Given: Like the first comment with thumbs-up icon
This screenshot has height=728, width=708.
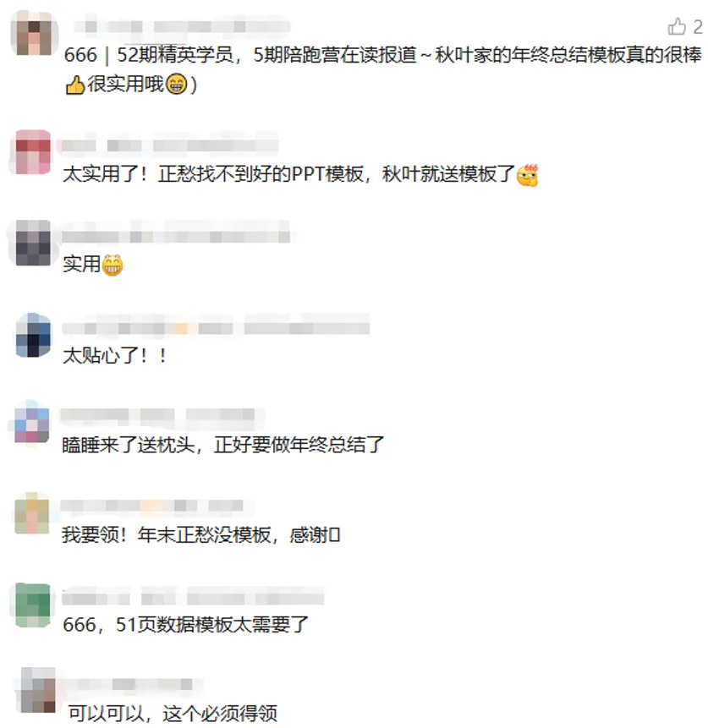Looking at the screenshot, I should tap(677, 26).
